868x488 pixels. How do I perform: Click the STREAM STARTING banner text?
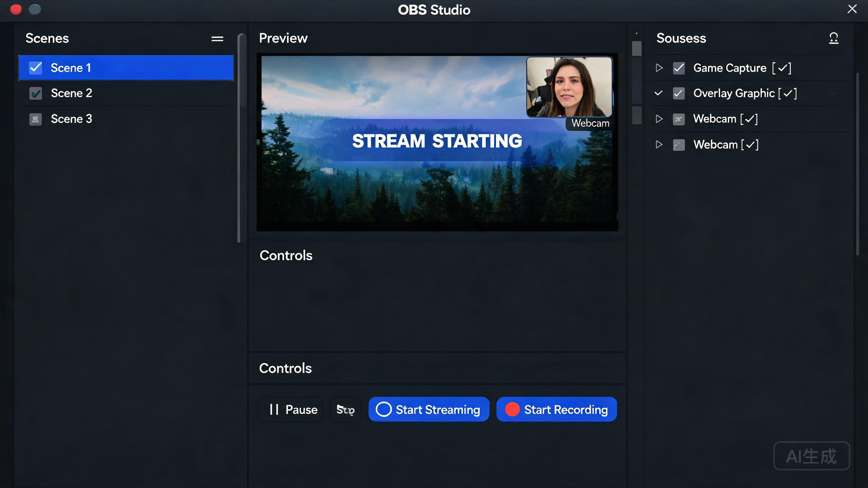tap(437, 141)
